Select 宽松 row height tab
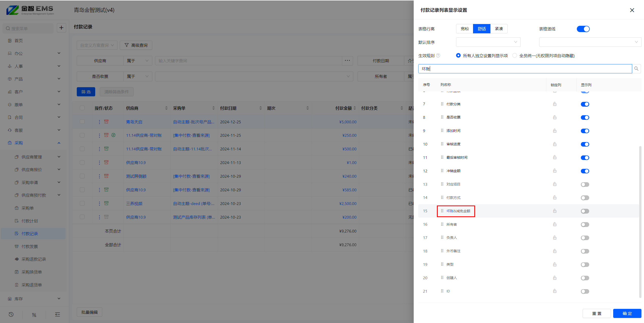Viewport: 644px width, 323px height. tap(465, 29)
